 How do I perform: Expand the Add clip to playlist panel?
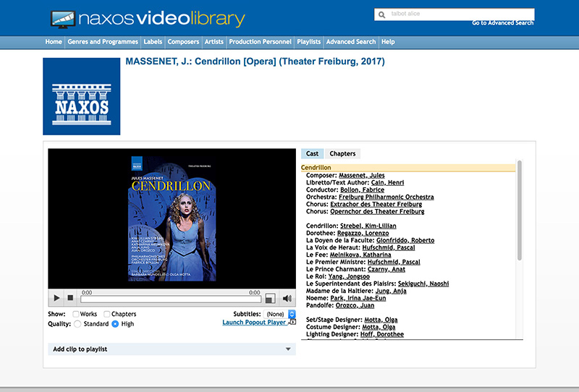pos(172,349)
